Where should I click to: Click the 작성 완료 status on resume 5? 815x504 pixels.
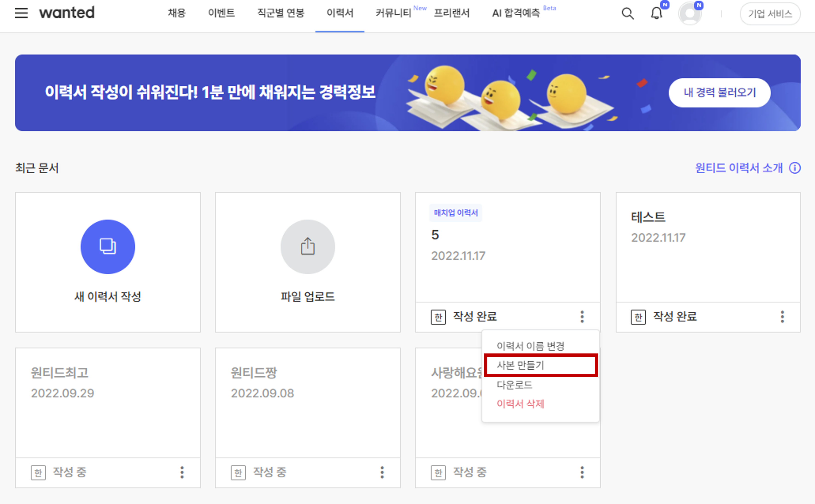(475, 316)
